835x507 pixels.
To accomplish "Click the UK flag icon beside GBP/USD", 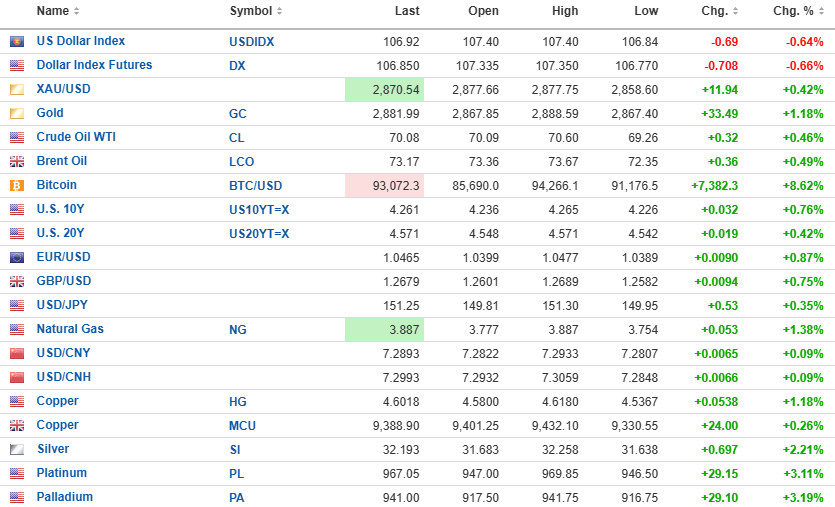I will click(17, 282).
